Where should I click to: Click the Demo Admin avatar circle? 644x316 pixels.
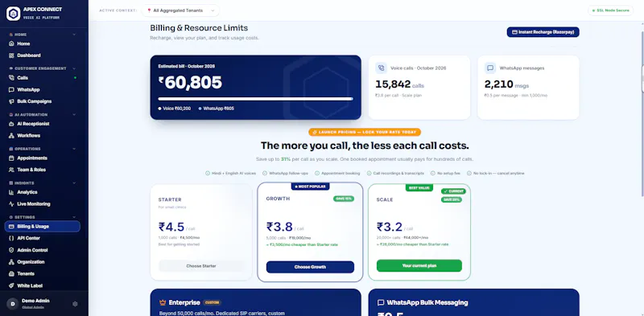tap(12, 304)
